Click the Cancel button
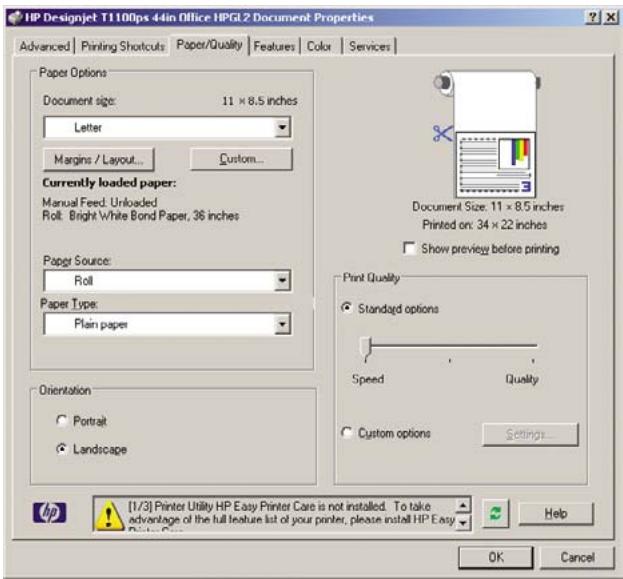Viewport: 623px width, 579px height. [577, 557]
